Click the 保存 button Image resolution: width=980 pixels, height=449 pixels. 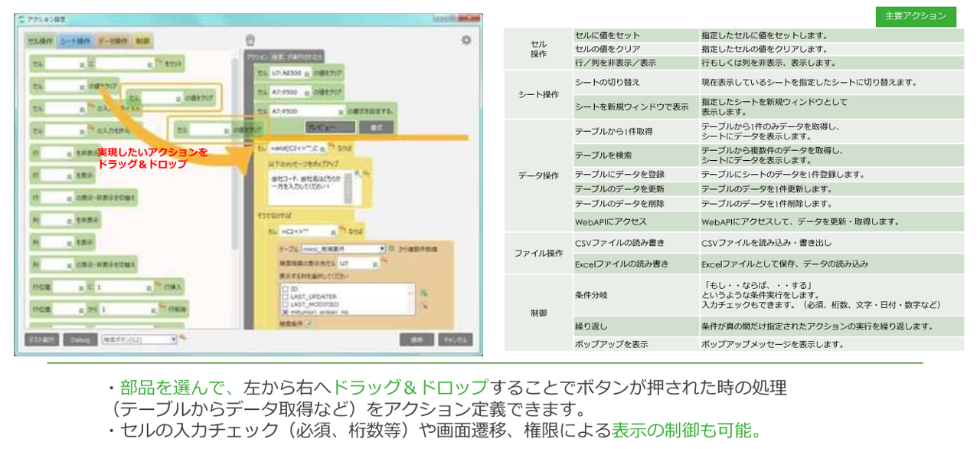coord(416,339)
